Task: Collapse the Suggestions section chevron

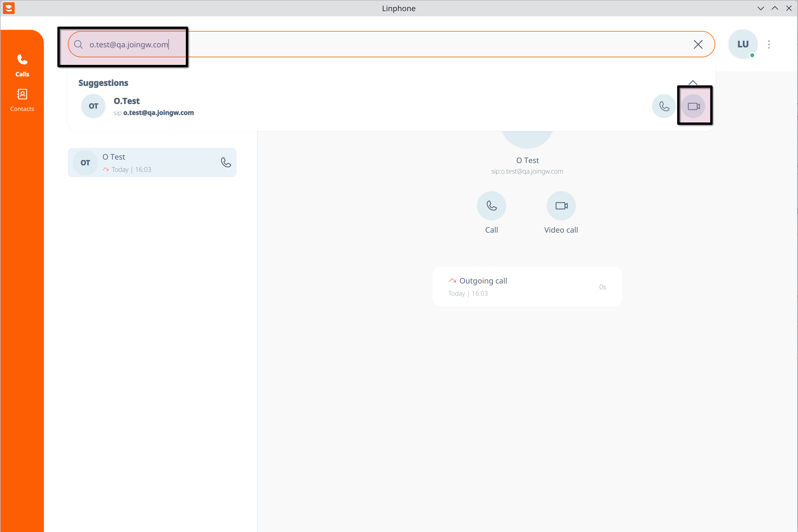Action: click(x=692, y=82)
